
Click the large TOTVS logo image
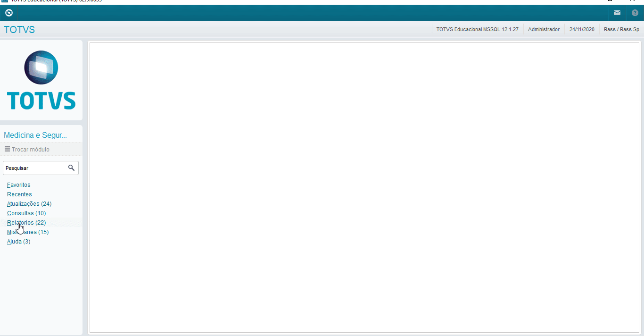tap(41, 80)
